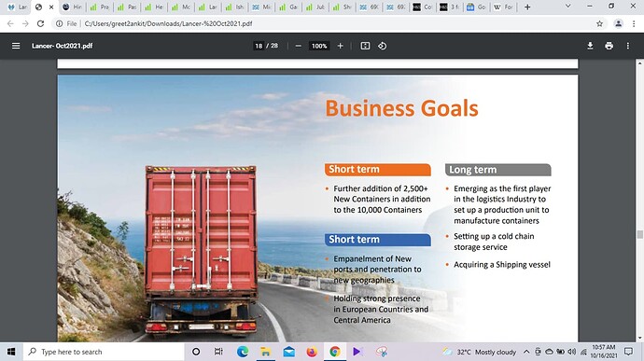Image resolution: width=644 pixels, height=361 pixels.
Task: Bookmark this page with the star icon
Action: click(599, 24)
